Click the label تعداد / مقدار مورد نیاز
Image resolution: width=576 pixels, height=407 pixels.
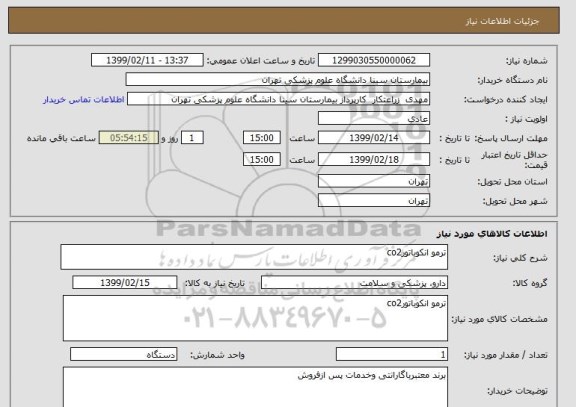pos(506,355)
